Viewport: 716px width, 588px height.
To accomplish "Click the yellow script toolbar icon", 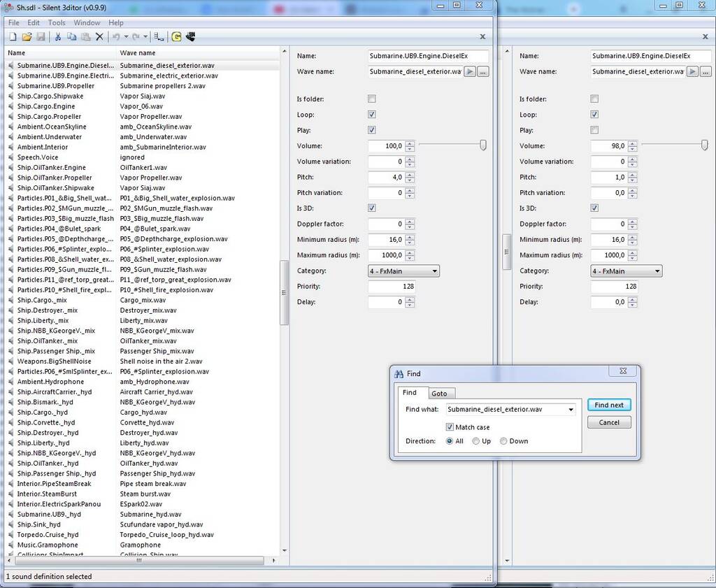I will [x=176, y=37].
